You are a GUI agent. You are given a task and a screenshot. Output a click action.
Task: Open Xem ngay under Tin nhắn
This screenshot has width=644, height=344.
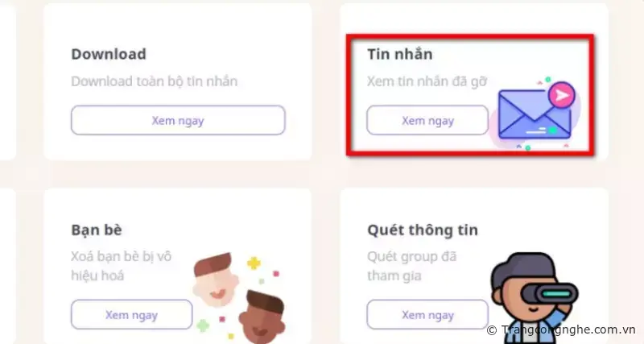pyautogui.click(x=427, y=120)
